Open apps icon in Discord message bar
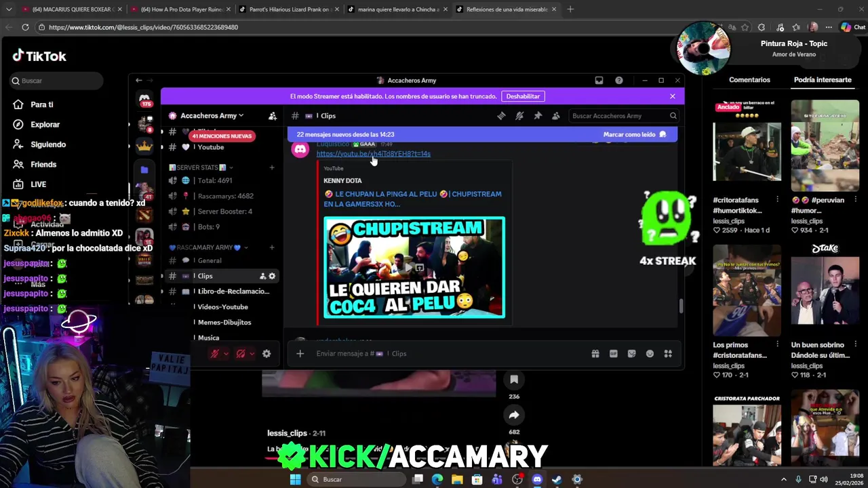Screen dimensions: 868x488 coord(668,354)
